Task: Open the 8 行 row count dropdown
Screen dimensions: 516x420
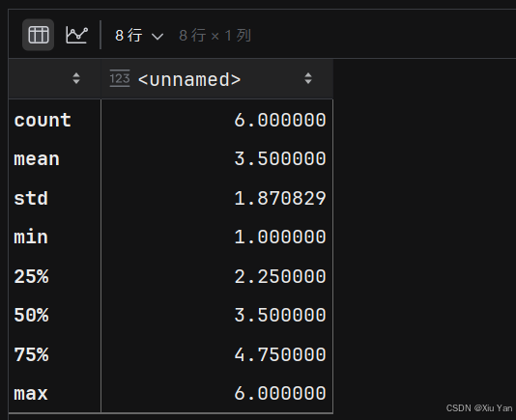Action: (x=139, y=35)
